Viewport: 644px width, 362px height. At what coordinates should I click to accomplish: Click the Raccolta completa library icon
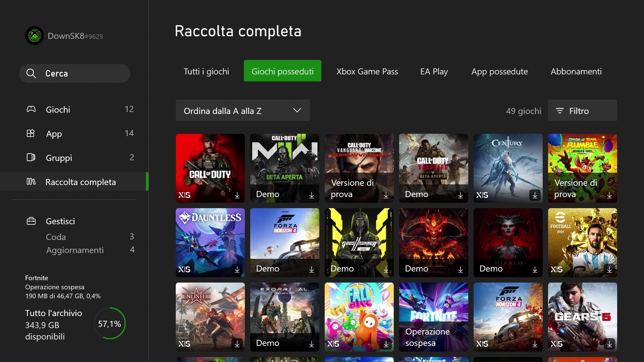[x=31, y=182]
